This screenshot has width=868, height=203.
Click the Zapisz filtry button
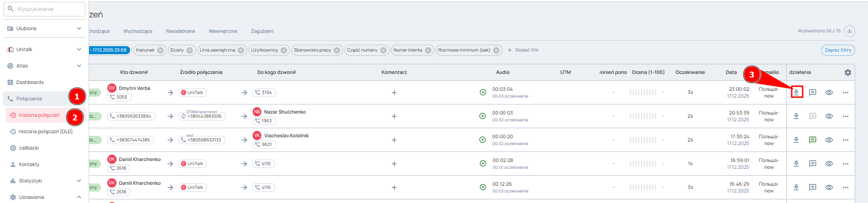pyautogui.click(x=837, y=50)
